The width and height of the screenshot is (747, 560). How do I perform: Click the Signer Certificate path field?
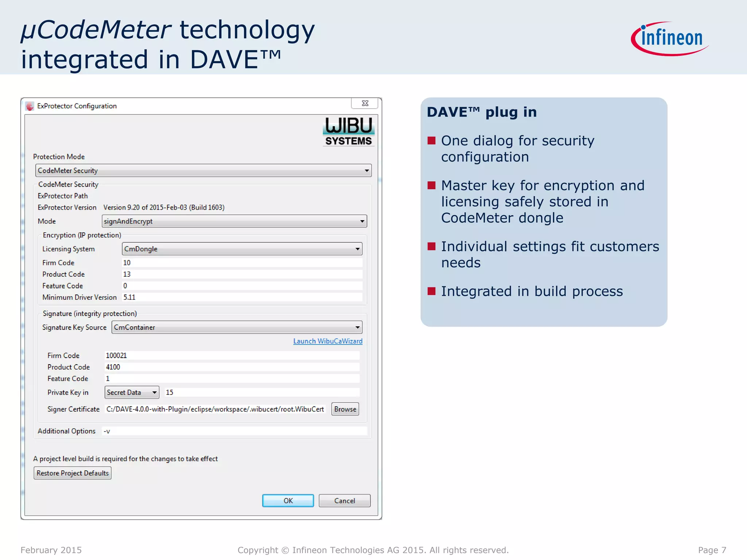coord(216,409)
